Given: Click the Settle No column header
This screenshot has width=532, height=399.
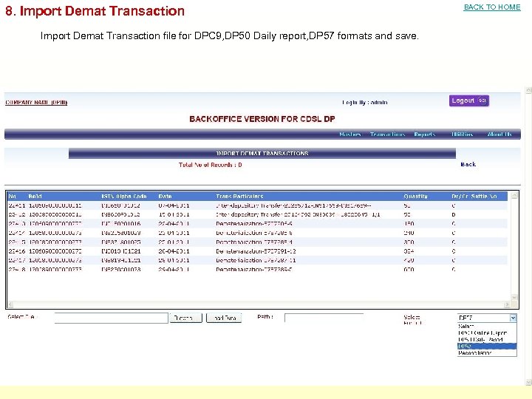Looking at the screenshot, I should (483, 196).
